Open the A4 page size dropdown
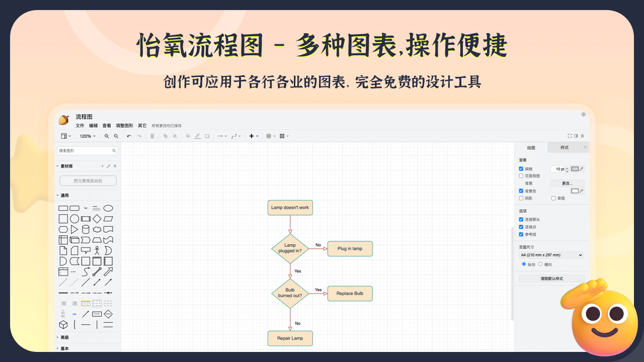This screenshot has height=362, width=644. pos(551,255)
